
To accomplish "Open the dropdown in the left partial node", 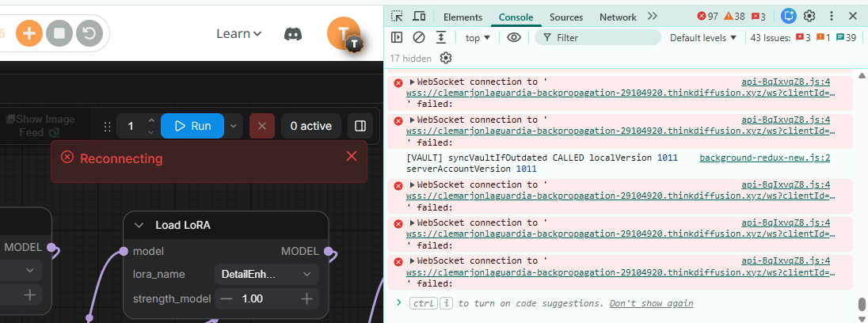I will pyautogui.click(x=29, y=271).
